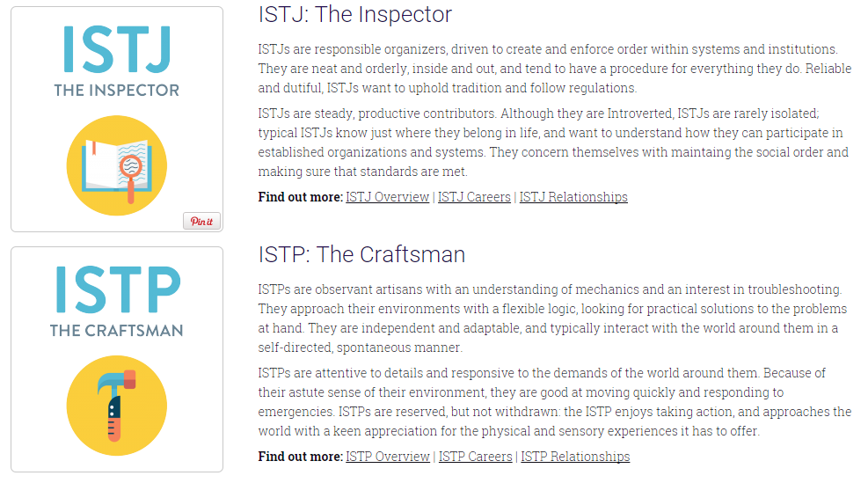Click the first ISTP description paragraph
The width and height of the screenshot is (868, 483).
[552, 318]
